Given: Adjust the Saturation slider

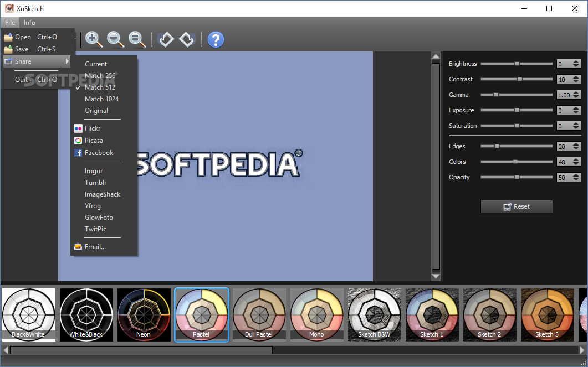Looking at the screenshot, I should (x=517, y=126).
